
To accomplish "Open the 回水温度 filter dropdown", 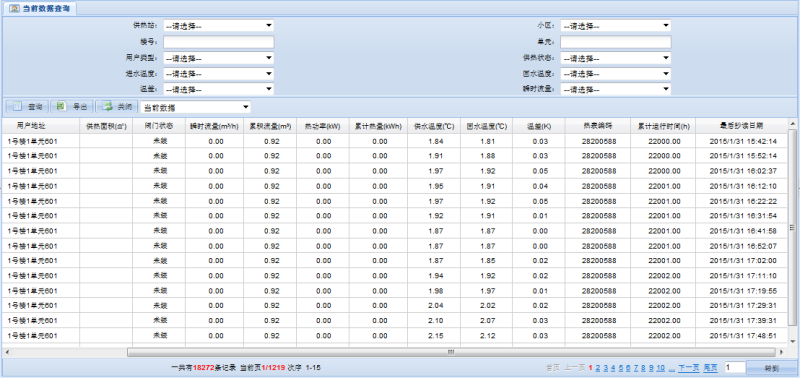I will (x=615, y=73).
